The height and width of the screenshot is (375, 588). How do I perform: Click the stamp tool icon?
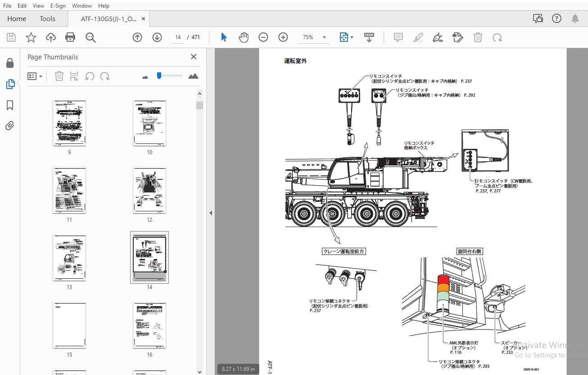[x=458, y=37]
